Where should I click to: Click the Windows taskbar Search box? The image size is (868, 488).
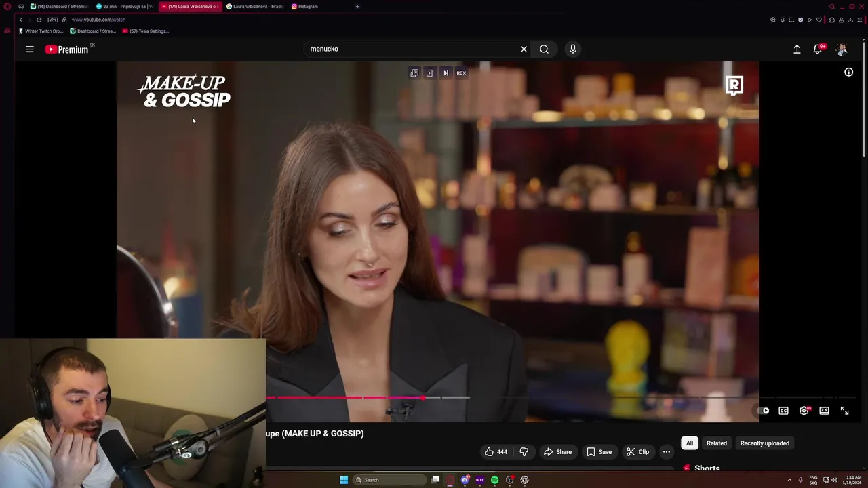pos(389,480)
